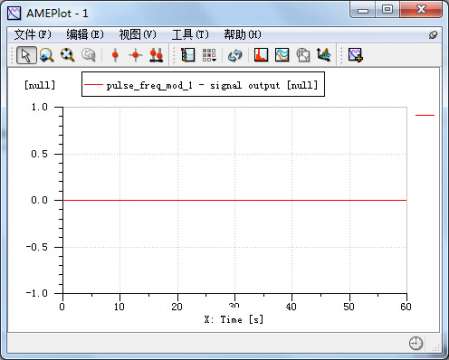Minimize the AMEPlot window
This screenshot has height=360, width=449.
363,10
